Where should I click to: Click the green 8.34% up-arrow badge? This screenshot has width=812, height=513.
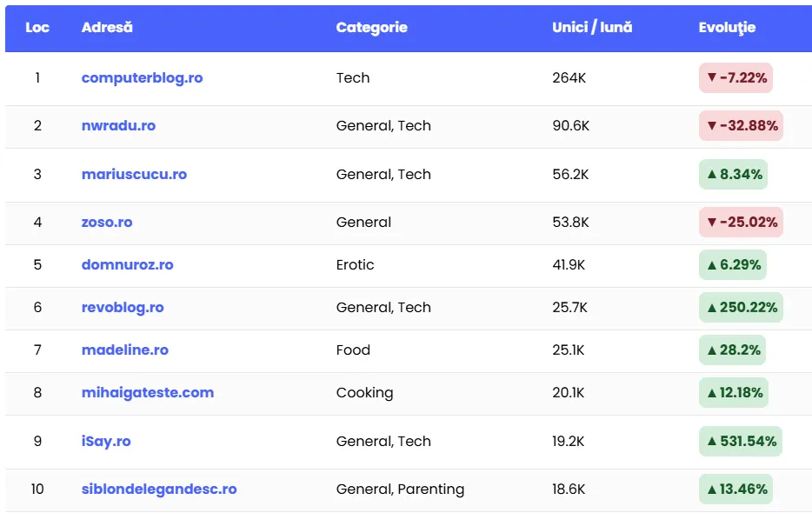pyautogui.click(x=733, y=174)
